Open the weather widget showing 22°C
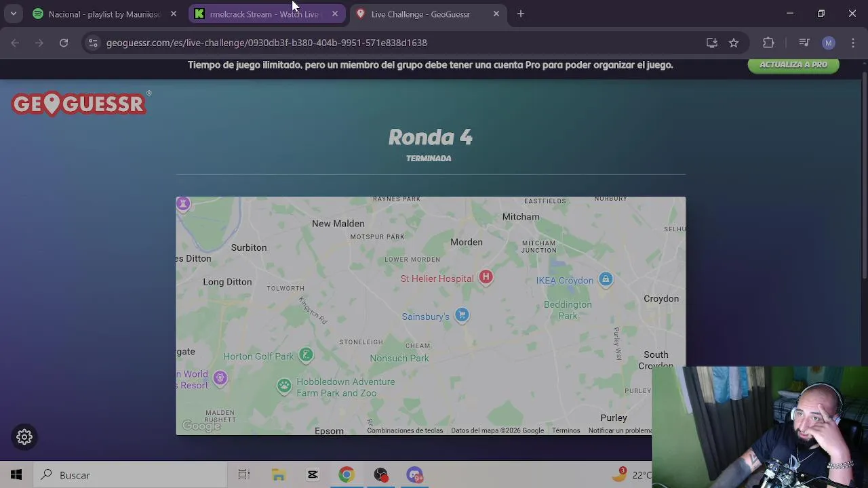 click(x=631, y=475)
